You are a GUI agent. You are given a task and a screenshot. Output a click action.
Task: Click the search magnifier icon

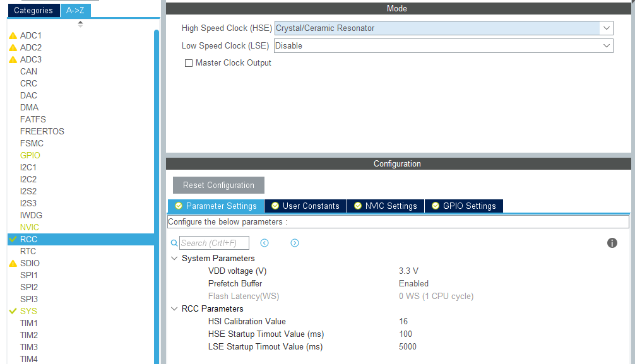pos(174,243)
